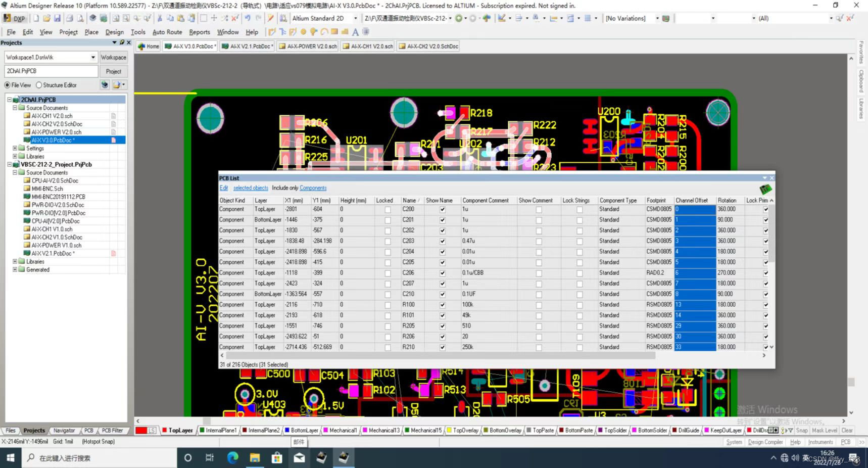868x468 pixels.
Task: Open the Altium Standard 2D view dropdown
Action: click(355, 18)
